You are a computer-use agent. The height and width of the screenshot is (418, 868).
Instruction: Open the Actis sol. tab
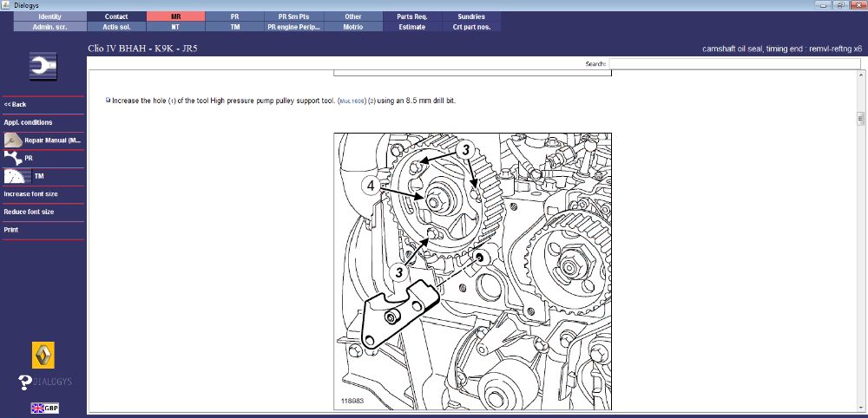116,27
